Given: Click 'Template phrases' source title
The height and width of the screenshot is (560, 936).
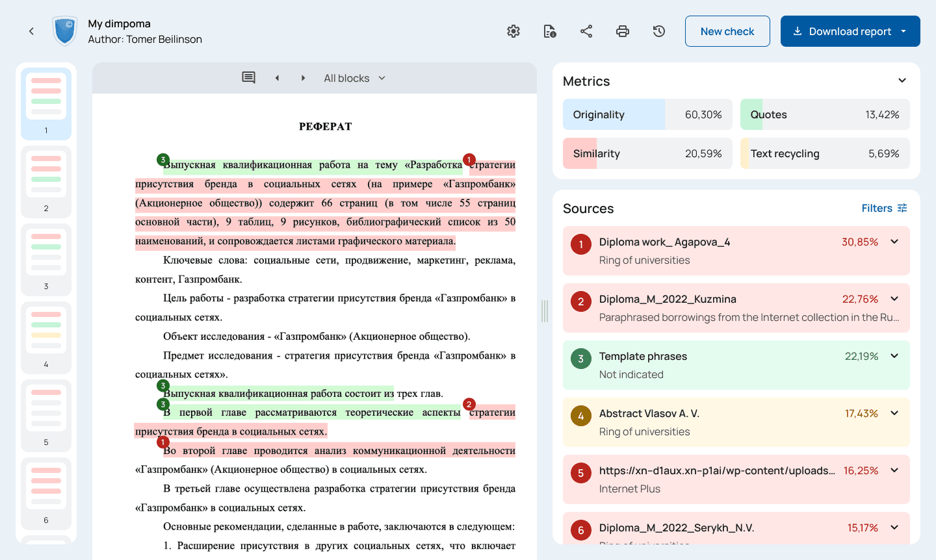Looking at the screenshot, I should pyautogui.click(x=643, y=356).
